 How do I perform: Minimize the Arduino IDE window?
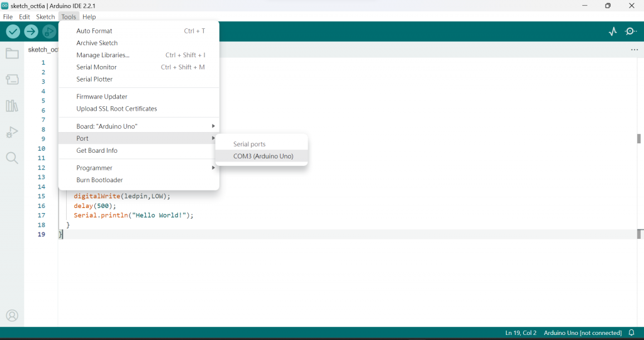click(585, 6)
